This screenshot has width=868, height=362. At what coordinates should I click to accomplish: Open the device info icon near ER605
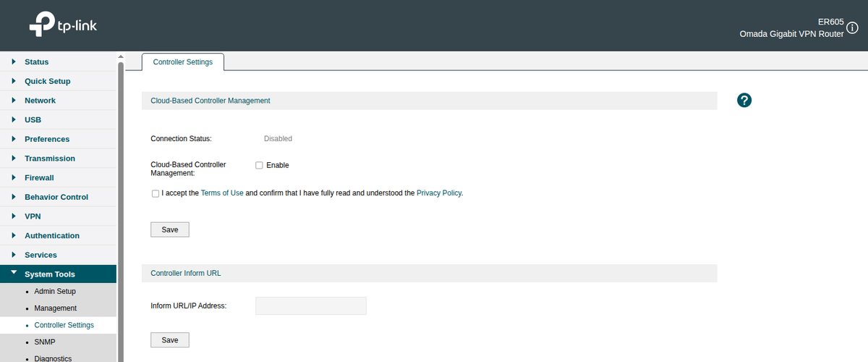pyautogui.click(x=852, y=28)
